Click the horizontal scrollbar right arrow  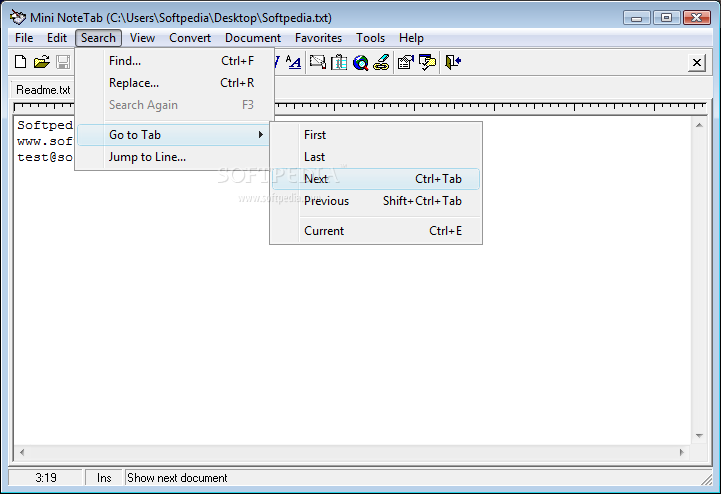pyautogui.click(x=681, y=452)
